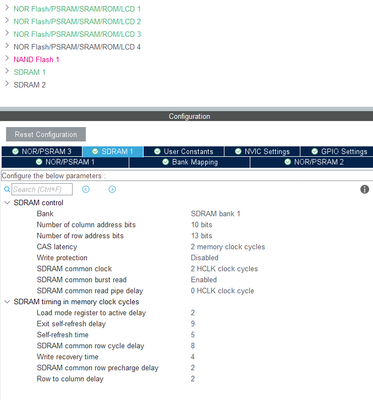Viewport: 373px width, 400px height.
Task: Click the search magnifier icon
Action: pyautogui.click(x=7, y=189)
